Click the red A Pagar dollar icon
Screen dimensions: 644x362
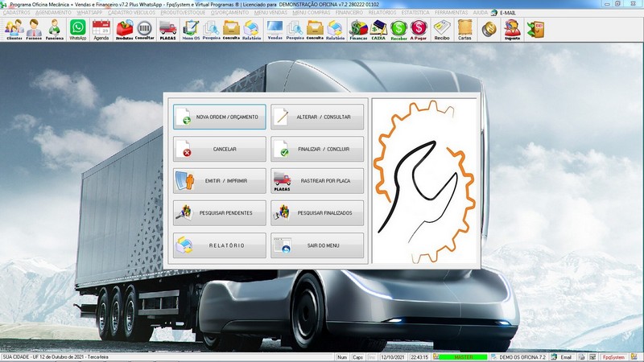point(419,30)
